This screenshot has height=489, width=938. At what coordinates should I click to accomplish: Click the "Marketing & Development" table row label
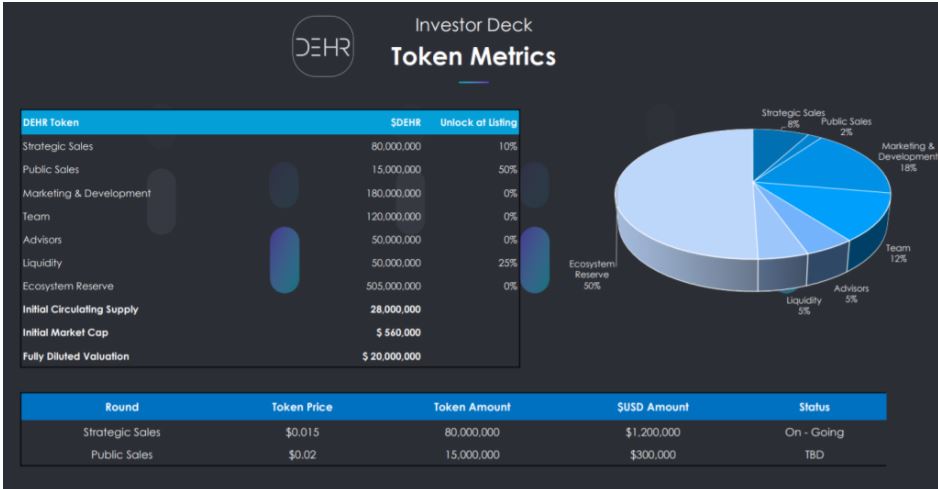pyautogui.click(x=87, y=193)
